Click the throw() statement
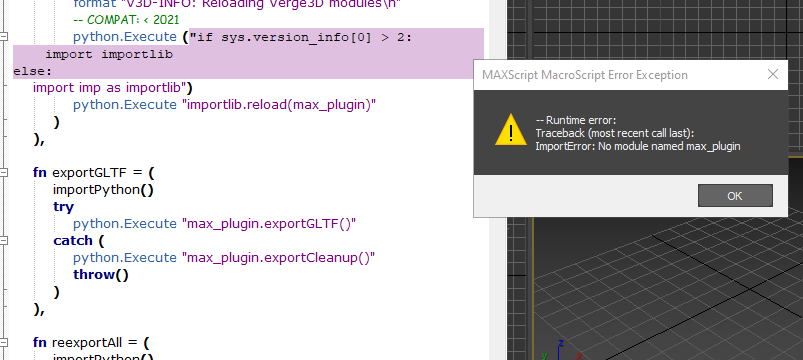The width and height of the screenshot is (803, 360). (101, 274)
